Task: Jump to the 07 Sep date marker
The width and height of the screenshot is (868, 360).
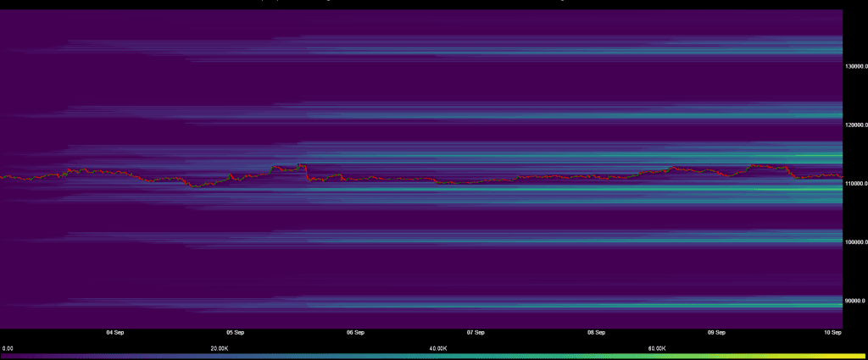Action: tap(475, 333)
